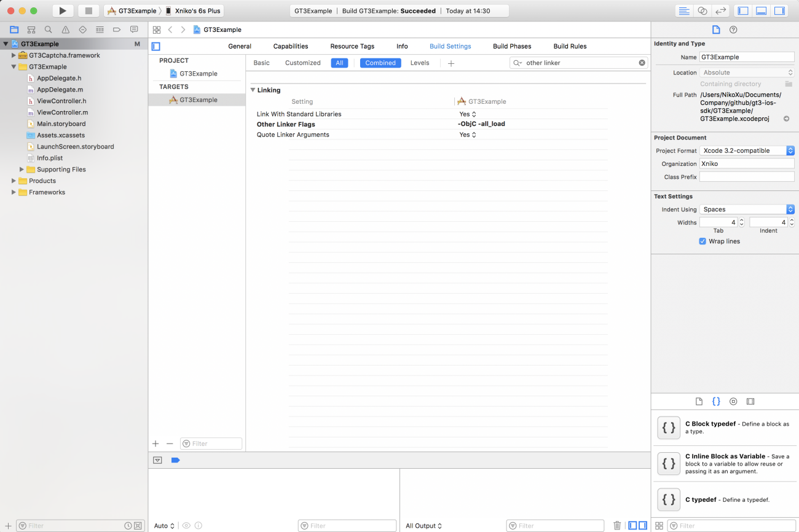Click the trash icon to clear console
799x532 pixels.
pos(617,526)
